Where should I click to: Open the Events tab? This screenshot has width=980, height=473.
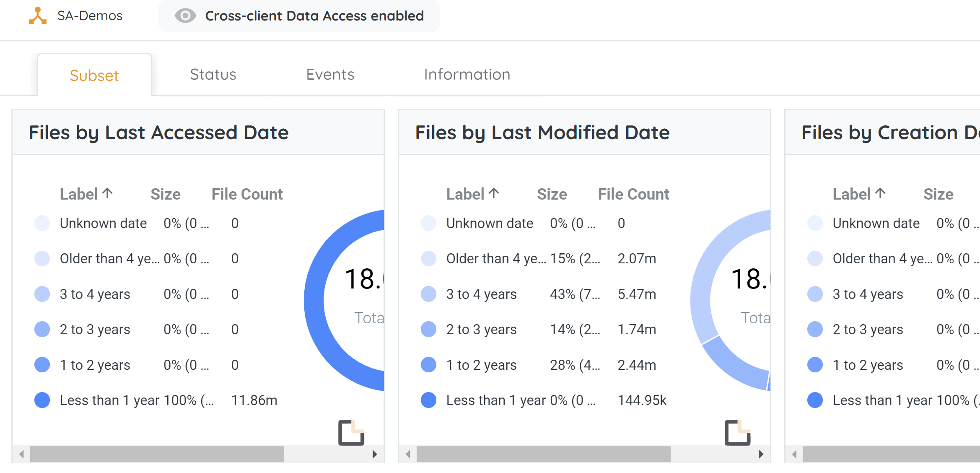[330, 75]
